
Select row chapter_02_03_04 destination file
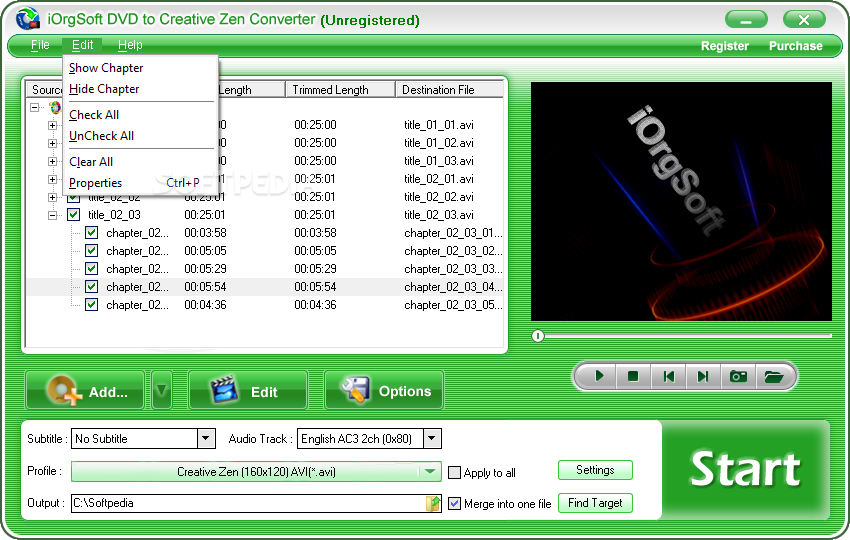(453, 287)
